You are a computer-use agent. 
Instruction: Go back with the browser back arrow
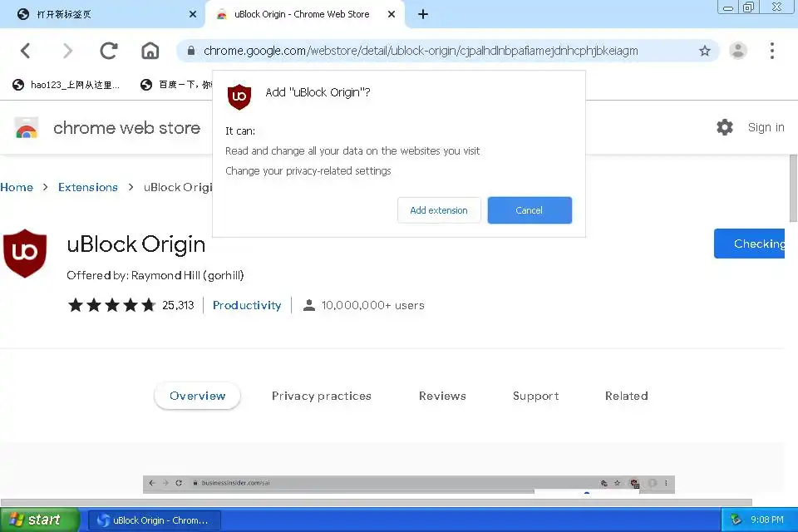(x=26, y=51)
